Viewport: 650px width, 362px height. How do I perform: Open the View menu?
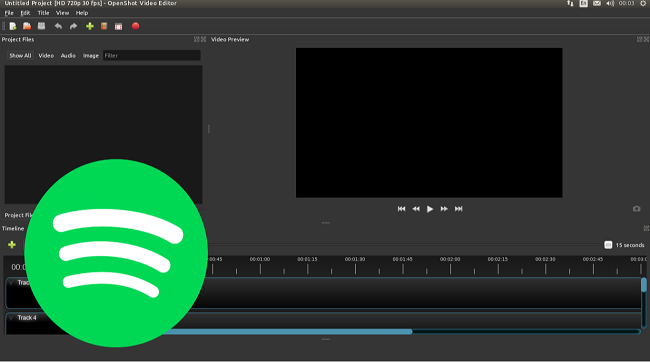(x=62, y=13)
